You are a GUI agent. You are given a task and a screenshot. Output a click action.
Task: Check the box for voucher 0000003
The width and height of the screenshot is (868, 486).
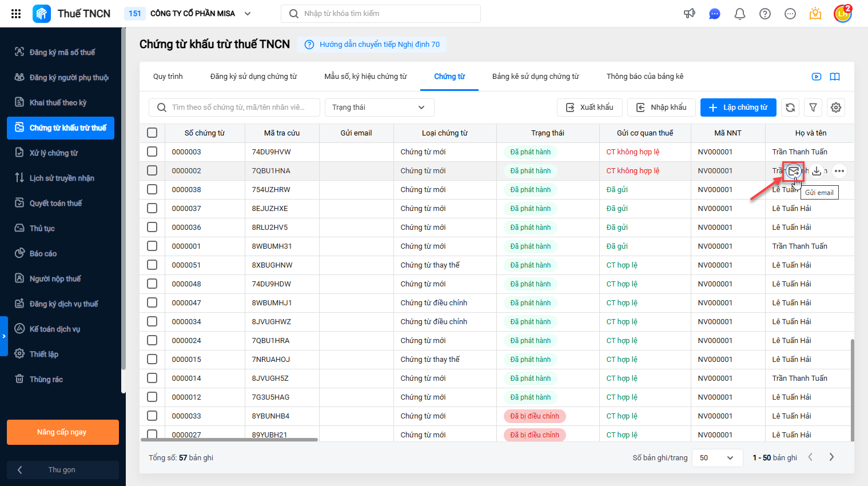pos(152,152)
